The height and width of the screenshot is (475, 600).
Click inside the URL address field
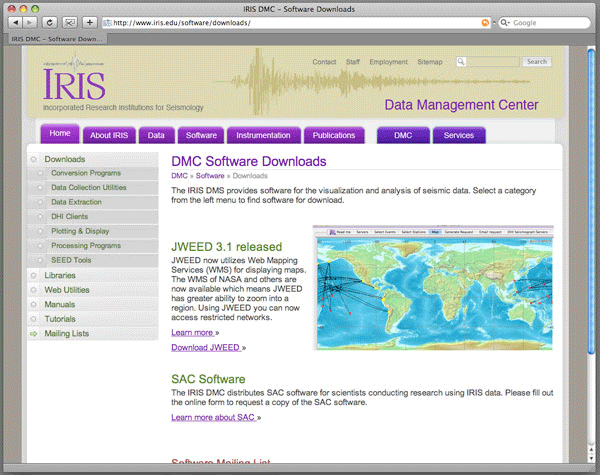coord(296,23)
